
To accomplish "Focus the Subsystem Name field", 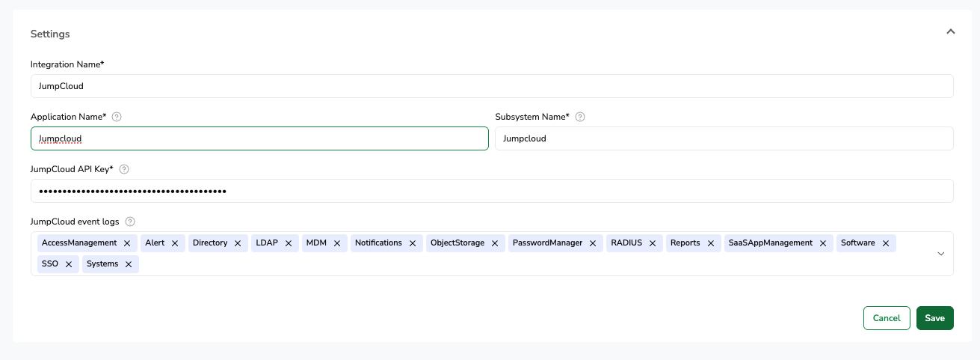I will [x=724, y=138].
